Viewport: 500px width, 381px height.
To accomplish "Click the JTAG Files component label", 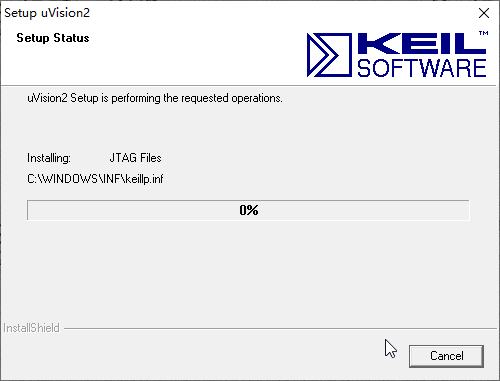I will pyautogui.click(x=135, y=158).
